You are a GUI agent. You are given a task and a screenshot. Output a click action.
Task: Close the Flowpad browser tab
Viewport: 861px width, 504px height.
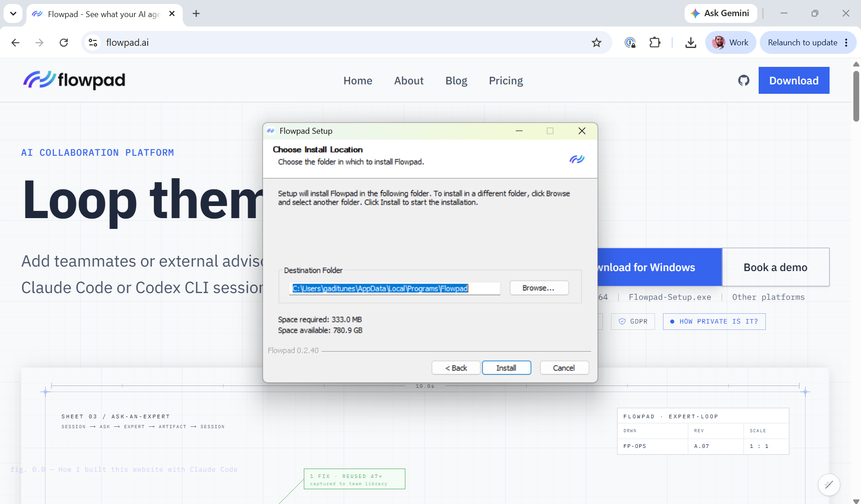[x=172, y=14]
